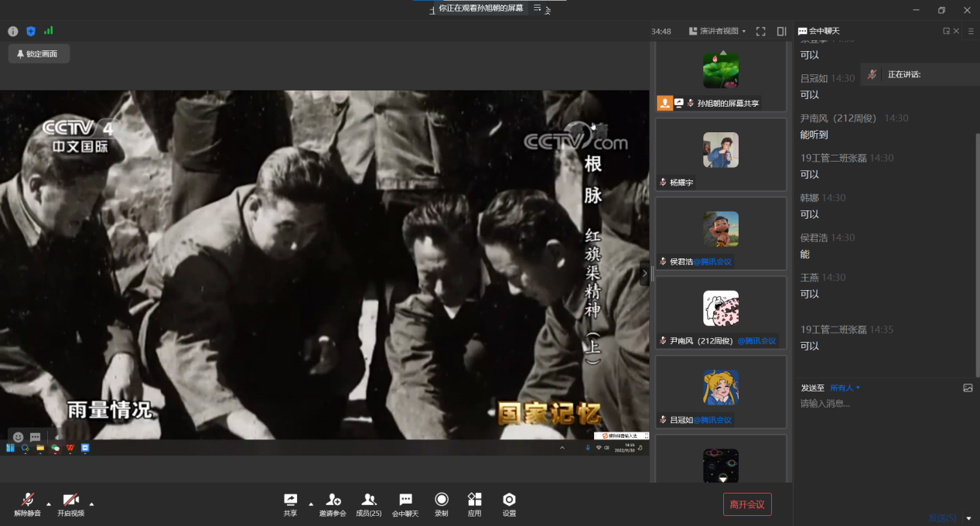Screen dimensions: 980x526
Task: Open the meeting info icon
Action: [13, 31]
